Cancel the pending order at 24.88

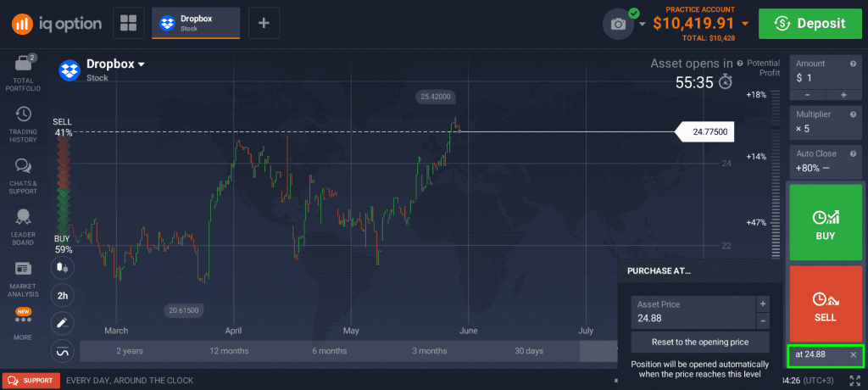click(853, 354)
